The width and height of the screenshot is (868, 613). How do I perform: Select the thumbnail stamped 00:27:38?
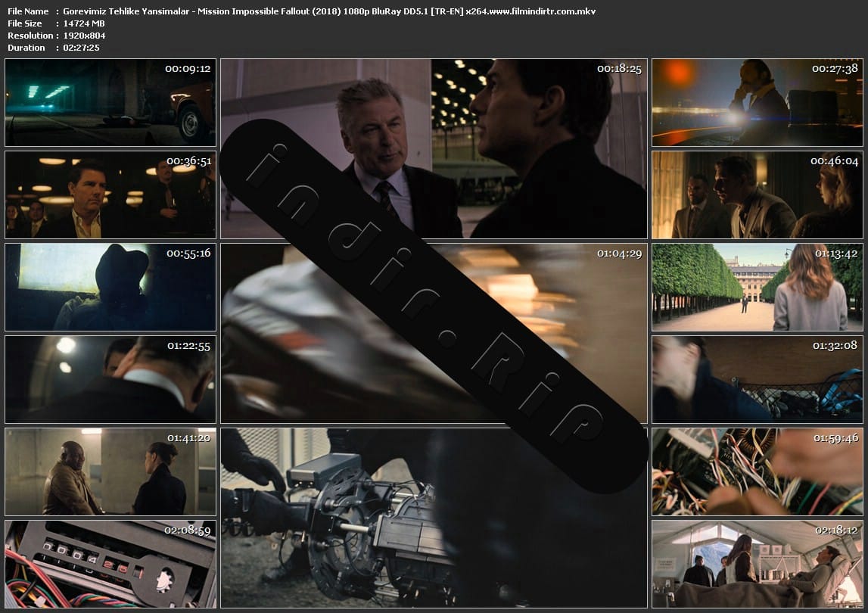point(758,102)
